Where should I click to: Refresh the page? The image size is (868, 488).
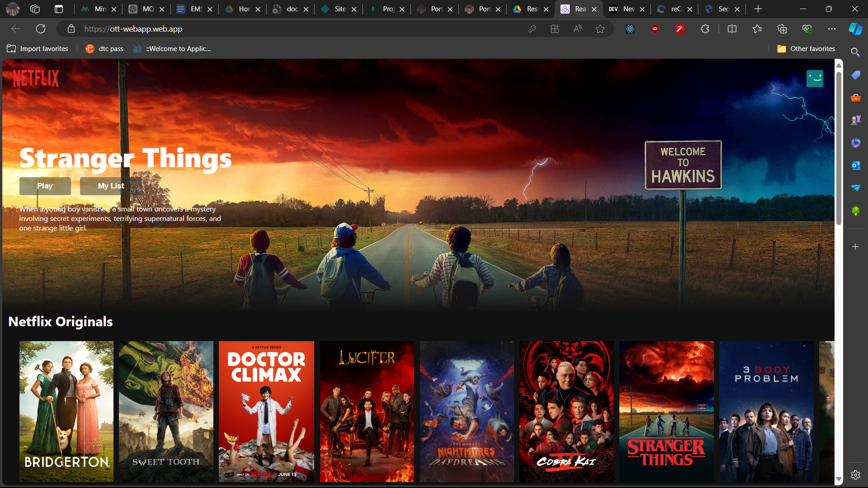click(41, 29)
